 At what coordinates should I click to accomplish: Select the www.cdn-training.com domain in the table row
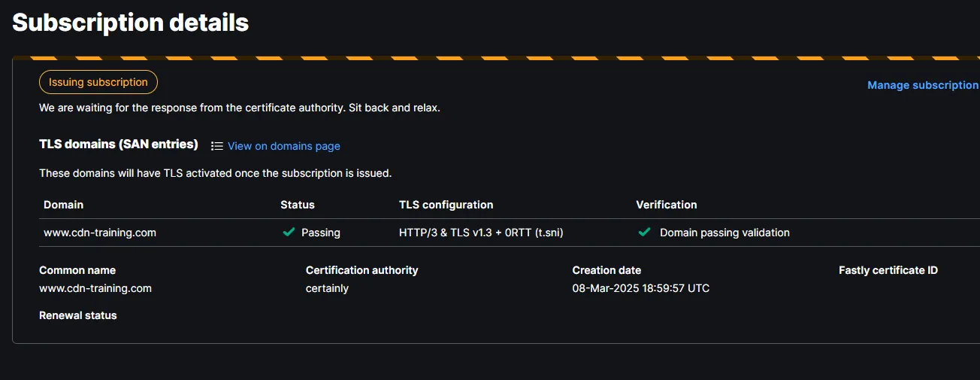pyautogui.click(x=100, y=233)
